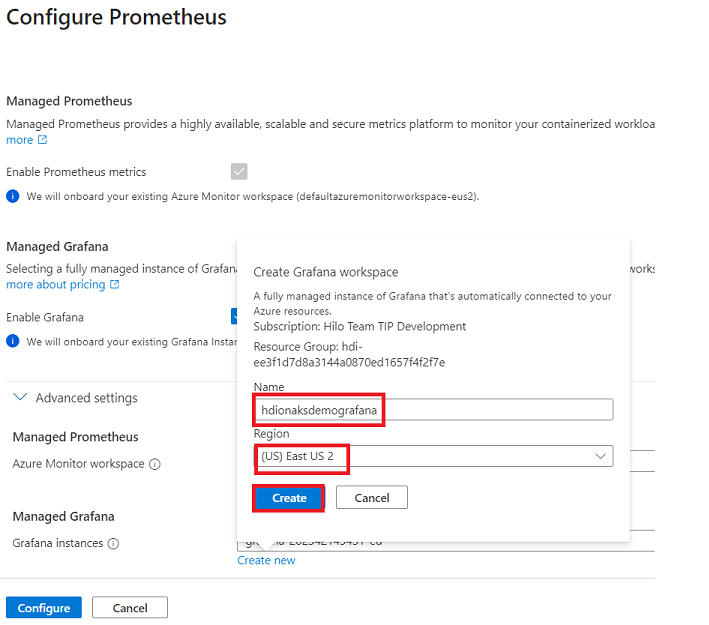Screen dimensions: 709x625
Task: Toggle the Enable Prometheus metrics checkbox
Action: click(x=239, y=172)
